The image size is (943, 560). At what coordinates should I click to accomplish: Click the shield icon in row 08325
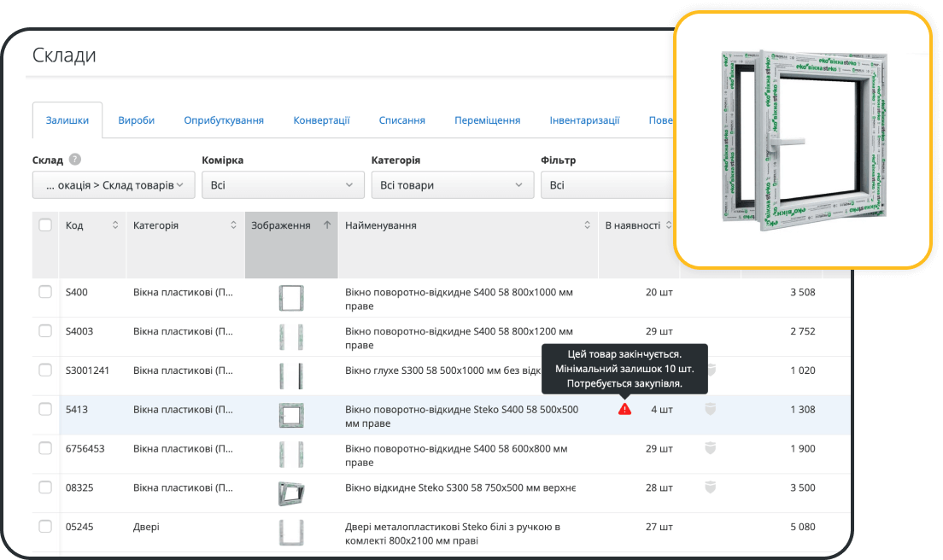point(710,487)
